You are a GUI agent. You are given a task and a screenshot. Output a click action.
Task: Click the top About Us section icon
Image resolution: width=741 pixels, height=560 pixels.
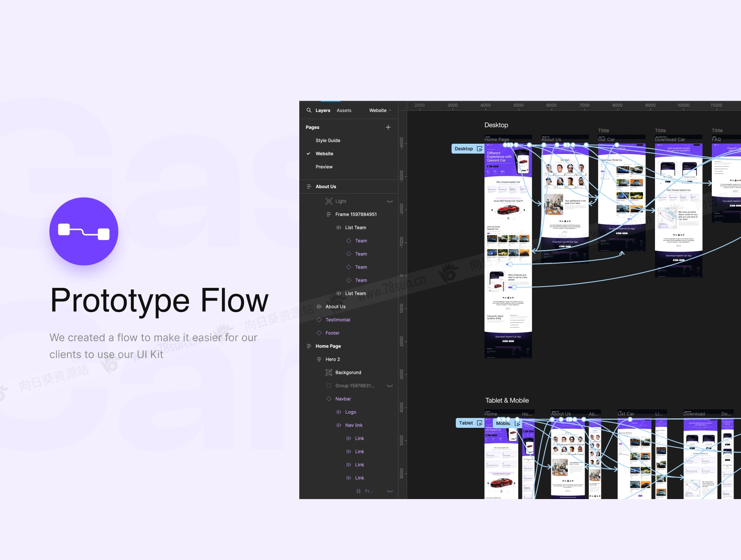coord(309,187)
